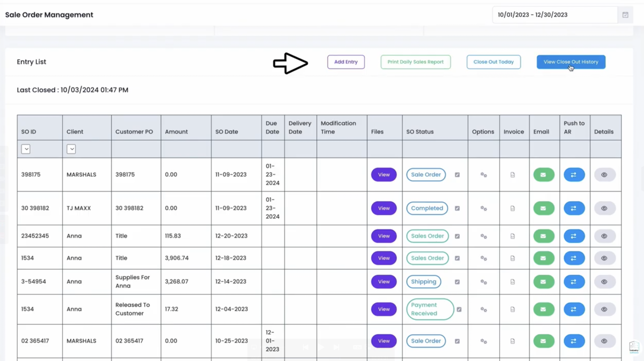Show details eye for 12-18-2023 order
This screenshot has width=644, height=361.
click(604, 258)
